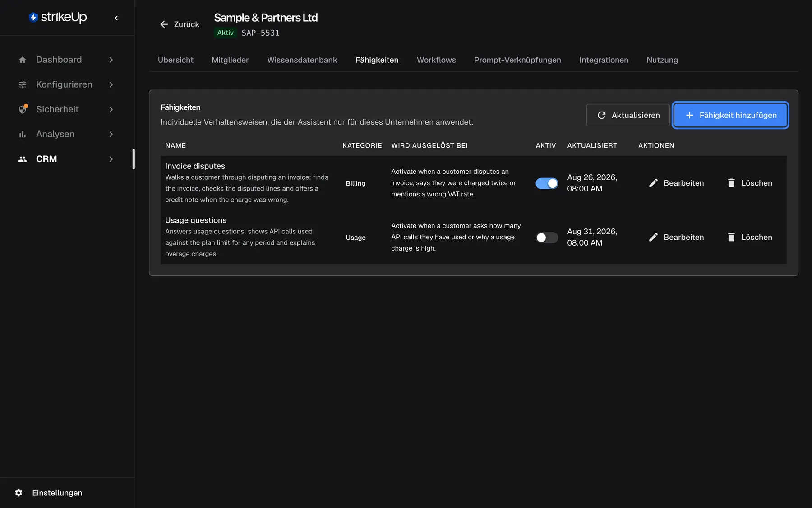Open the Mitglieder tab
The height and width of the screenshot is (508, 812).
(x=230, y=60)
